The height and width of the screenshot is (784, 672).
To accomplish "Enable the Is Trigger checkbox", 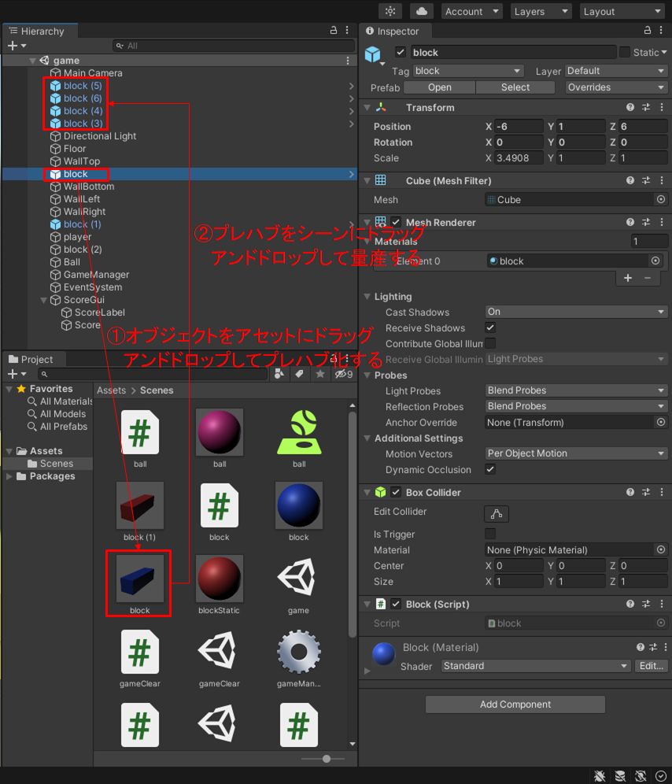I will (x=490, y=534).
